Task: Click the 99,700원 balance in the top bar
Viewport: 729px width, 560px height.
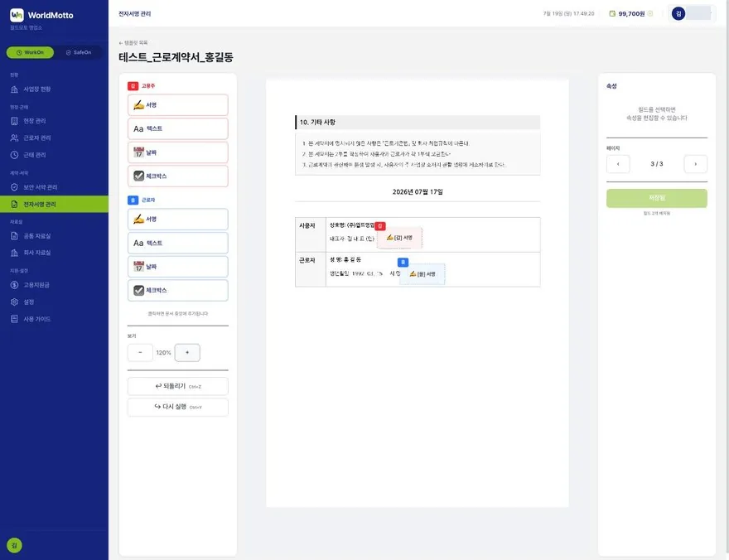Action: coord(631,14)
